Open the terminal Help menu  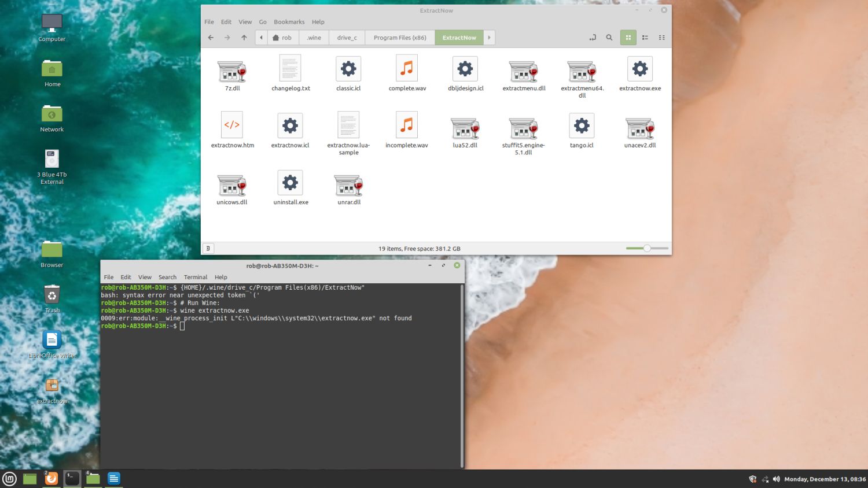coord(221,277)
